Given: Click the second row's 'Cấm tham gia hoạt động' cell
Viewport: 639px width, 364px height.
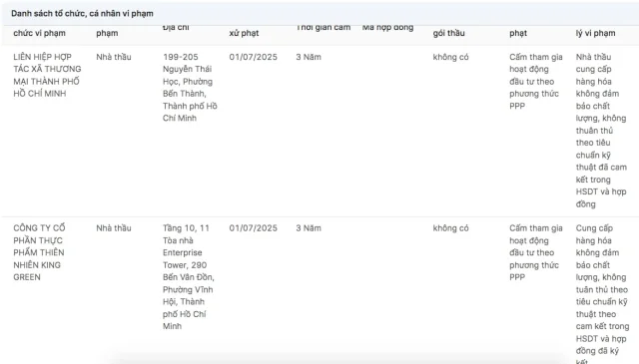Looking at the screenshot, I should (536, 252).
